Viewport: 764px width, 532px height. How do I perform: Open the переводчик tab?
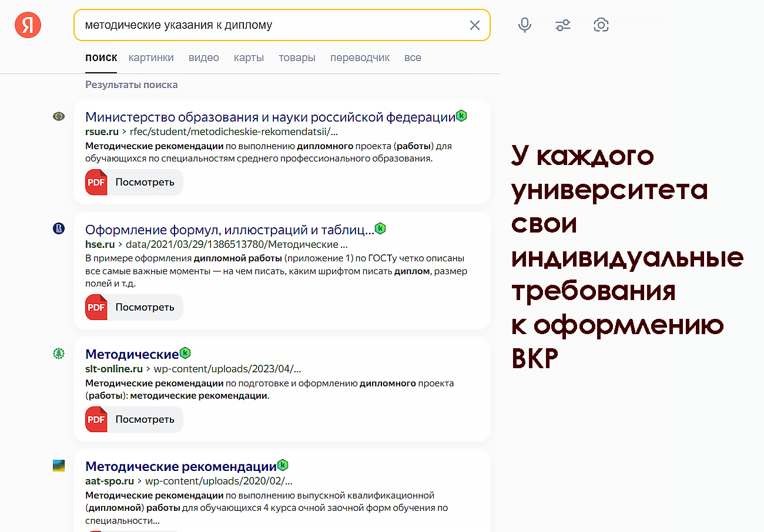[x=360, y=58]
